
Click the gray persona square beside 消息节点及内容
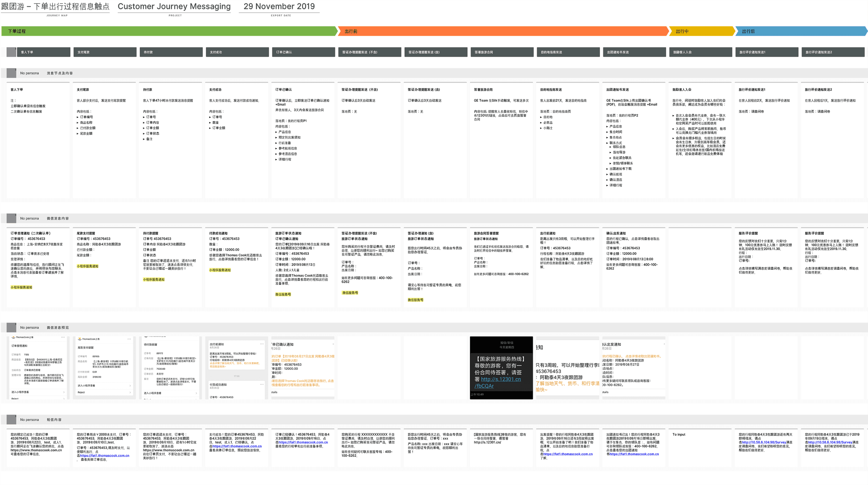[12, 73]
